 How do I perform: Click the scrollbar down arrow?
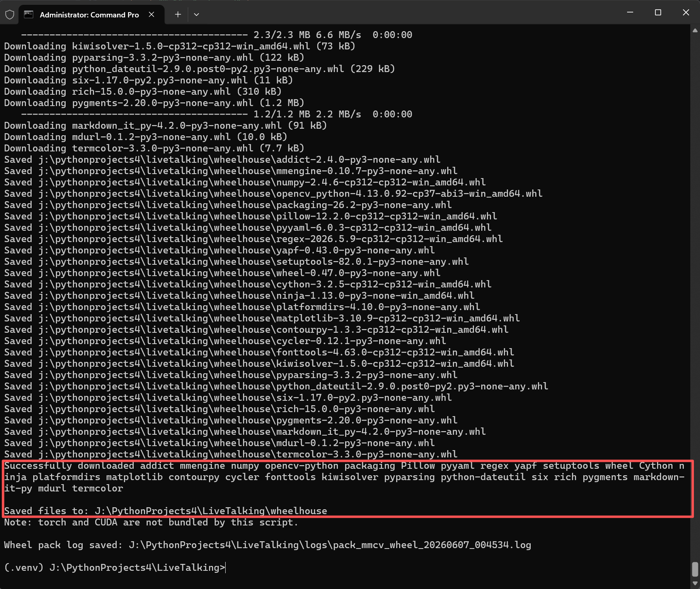695,583
